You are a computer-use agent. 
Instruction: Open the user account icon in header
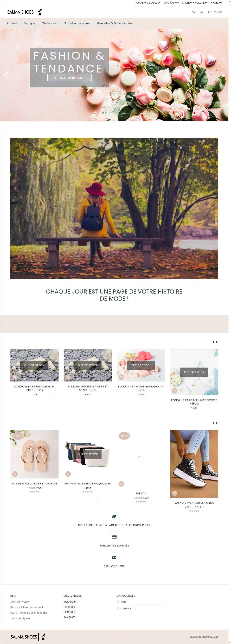[x=202, y=12]
